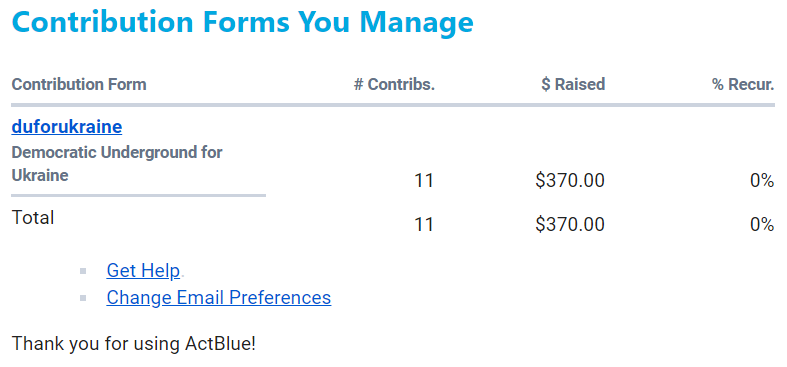Open the Get Help link
The image size is (787, 367).
pyautogui.click(x=143, y=271)
